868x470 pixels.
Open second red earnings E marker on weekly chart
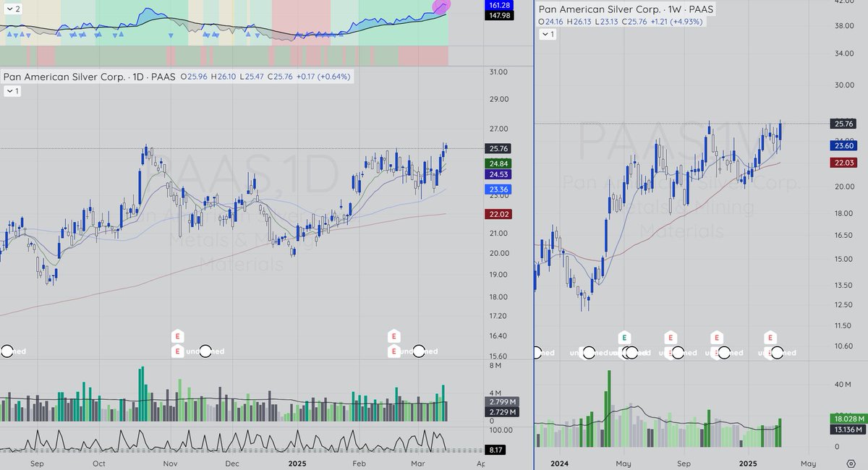(716, 338)
